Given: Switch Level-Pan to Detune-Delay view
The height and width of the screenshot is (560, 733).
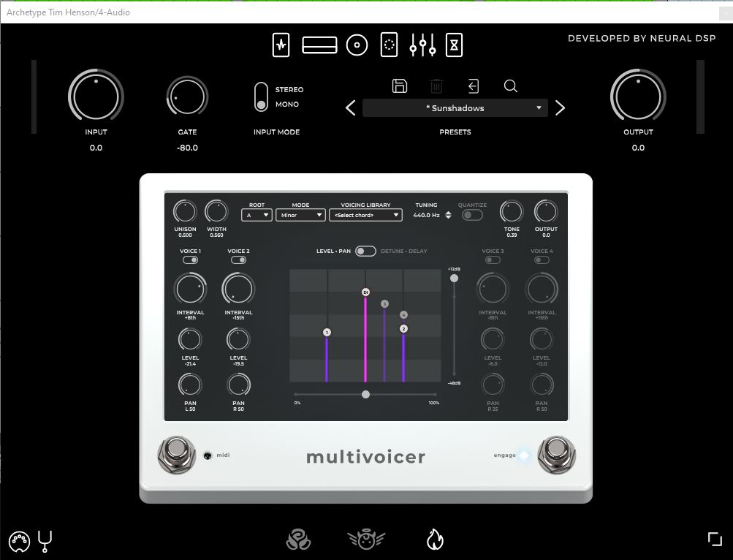Looking at the screenshot, I should pyautogui.click(x=365, y=251).
